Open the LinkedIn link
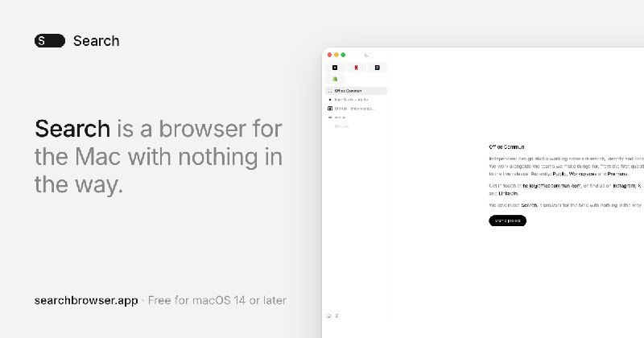 tap(509, 193)
